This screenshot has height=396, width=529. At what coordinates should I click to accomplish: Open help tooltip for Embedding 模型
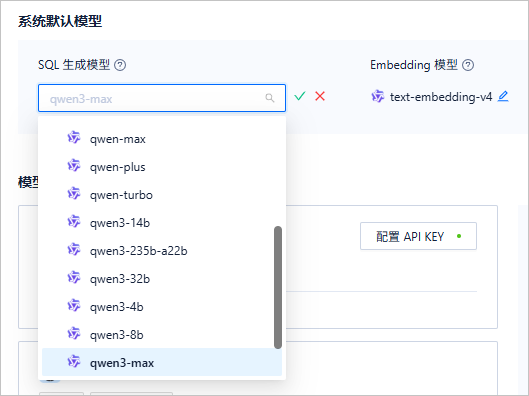pyautogui.click(x=468, y=65)
